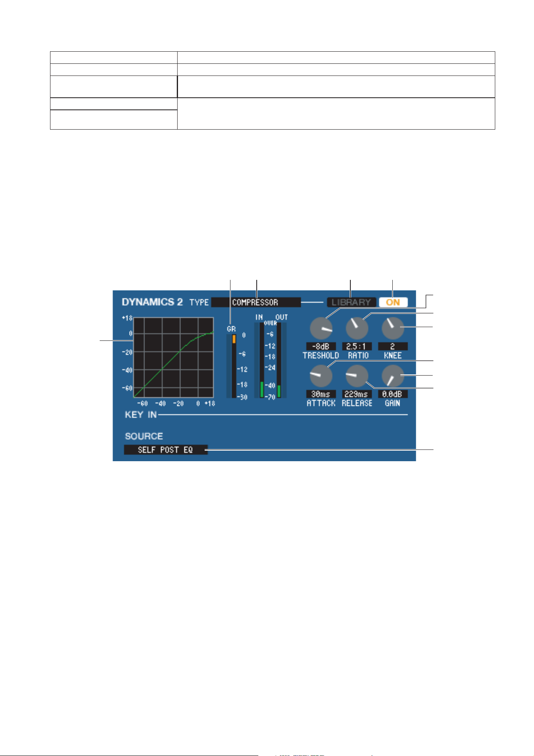Open the SELF POST EQ source selector

165,449
